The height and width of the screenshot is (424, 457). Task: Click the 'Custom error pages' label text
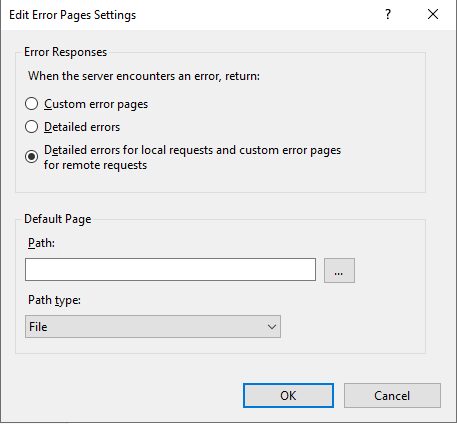[x=96, y=104]
